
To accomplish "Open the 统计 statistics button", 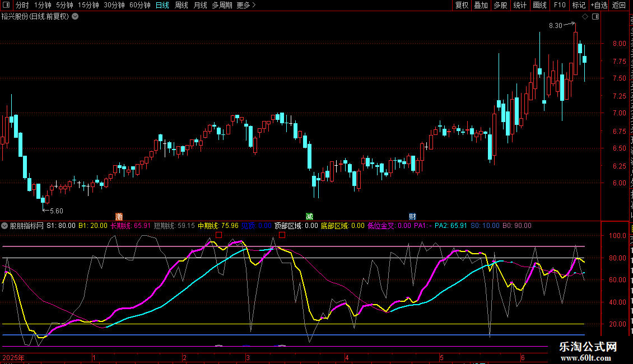I will click(520, 5).
